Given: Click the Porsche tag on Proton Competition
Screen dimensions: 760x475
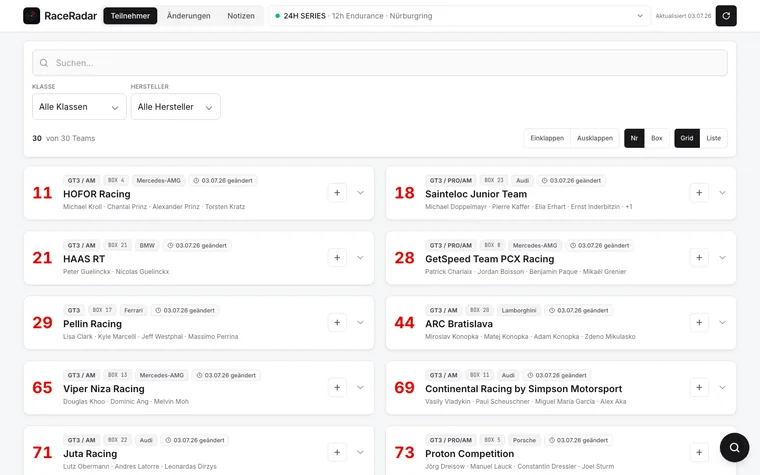Looking at the screenshot, I should coord(524,440).
